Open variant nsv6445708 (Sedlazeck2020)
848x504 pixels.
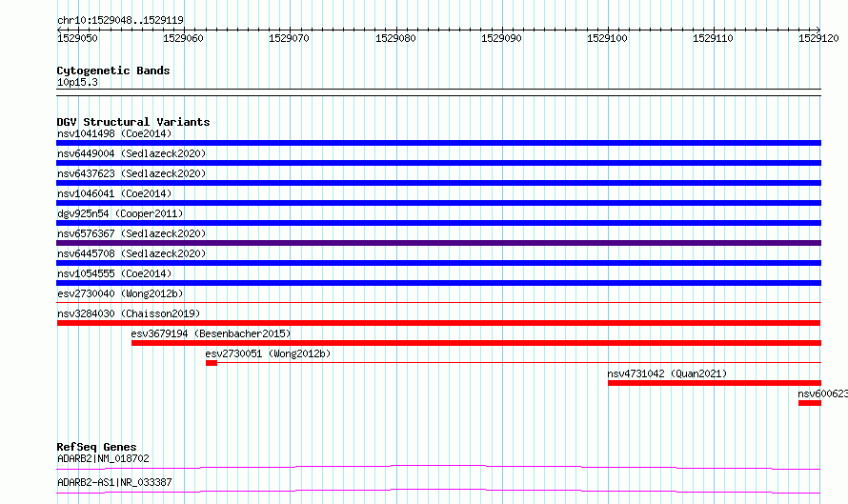click(x=131, y=253)
